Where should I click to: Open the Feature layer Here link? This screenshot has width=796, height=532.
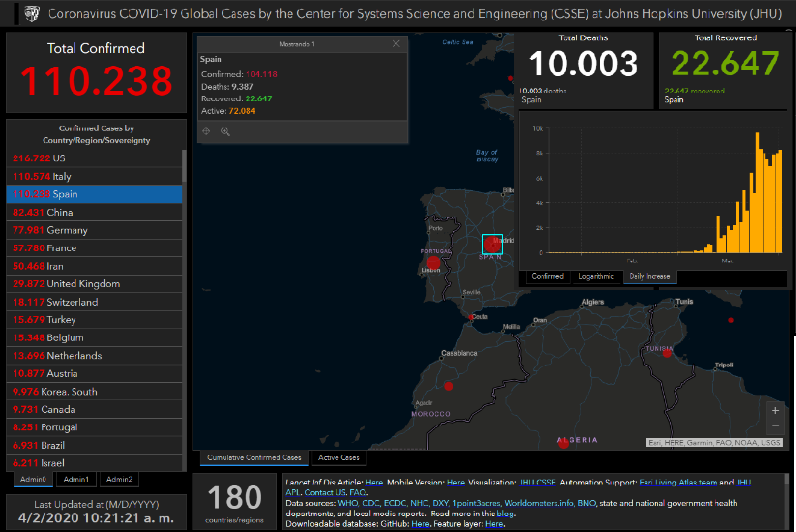[494, 524]
